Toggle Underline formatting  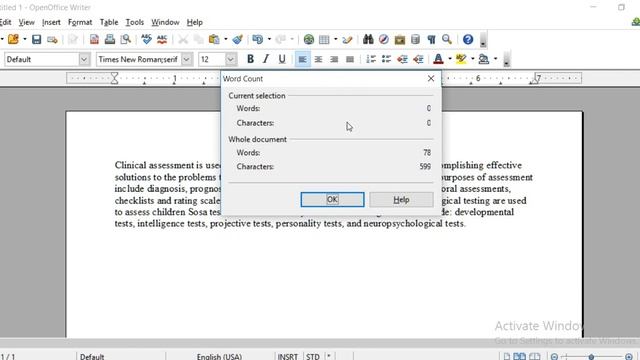(282, 59)
